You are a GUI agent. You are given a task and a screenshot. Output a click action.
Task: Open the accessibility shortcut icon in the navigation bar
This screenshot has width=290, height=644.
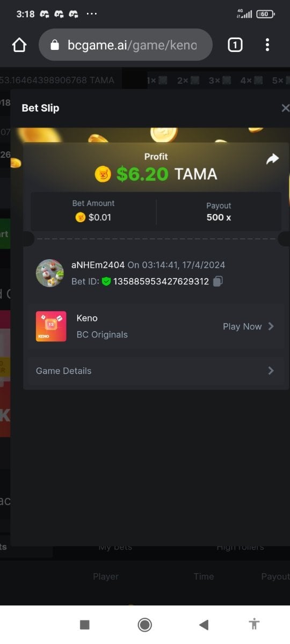click(x=255, y=624)
